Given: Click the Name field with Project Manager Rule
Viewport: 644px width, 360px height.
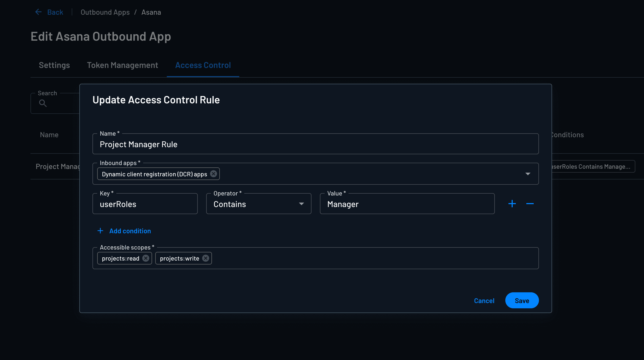Looking at the screenshot, I should tap(316, 144).
